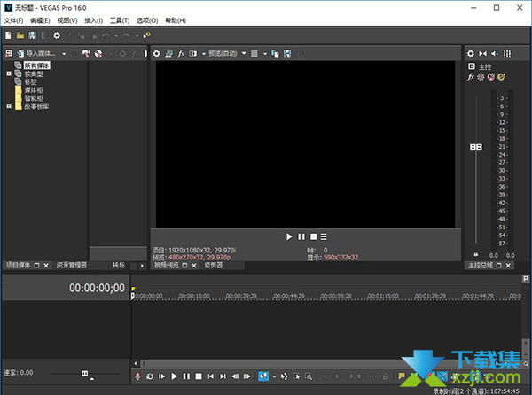Open the Options menu
This screenshot has height=395, width=532.
pyautogui.click(x=147, y=20)
